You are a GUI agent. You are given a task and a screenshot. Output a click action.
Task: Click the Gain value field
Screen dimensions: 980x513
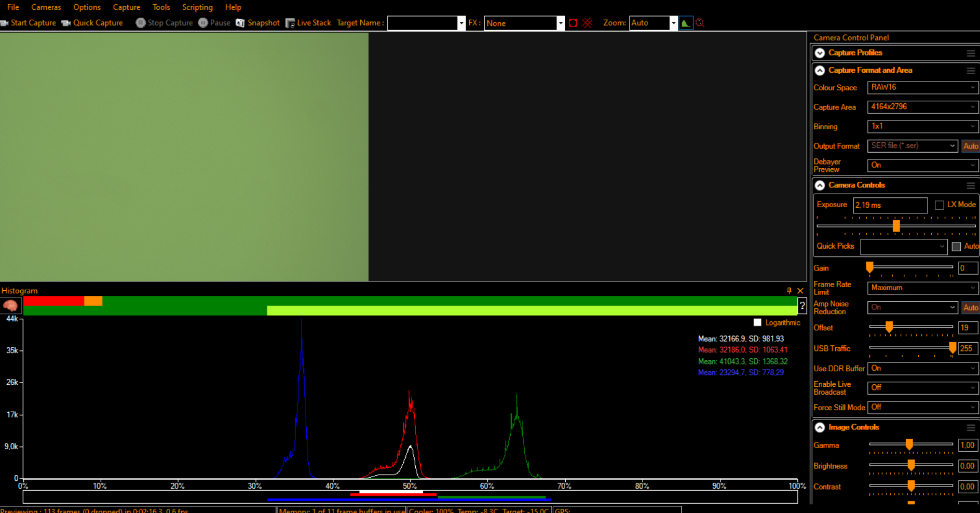[x=968, y=268]
